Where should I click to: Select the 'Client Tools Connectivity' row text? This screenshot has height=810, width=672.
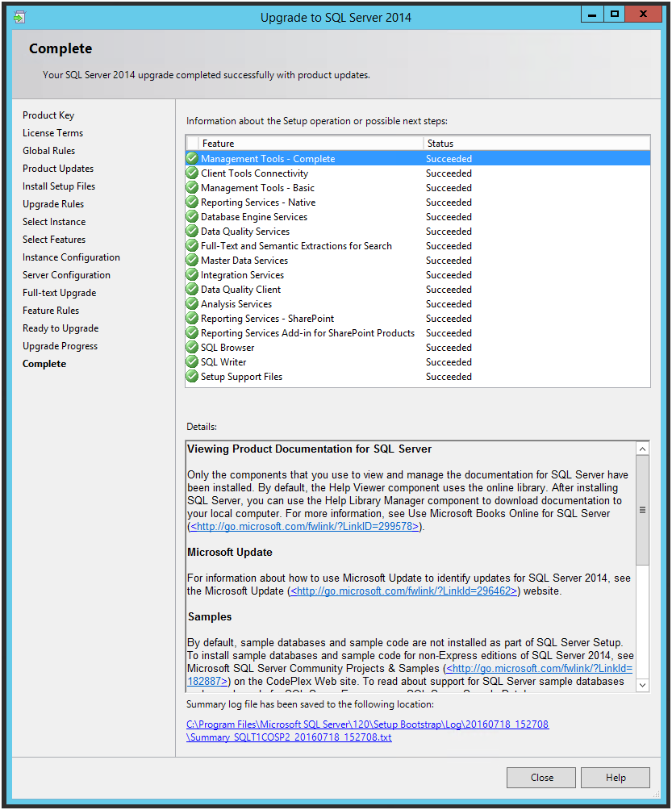point(255,173)
